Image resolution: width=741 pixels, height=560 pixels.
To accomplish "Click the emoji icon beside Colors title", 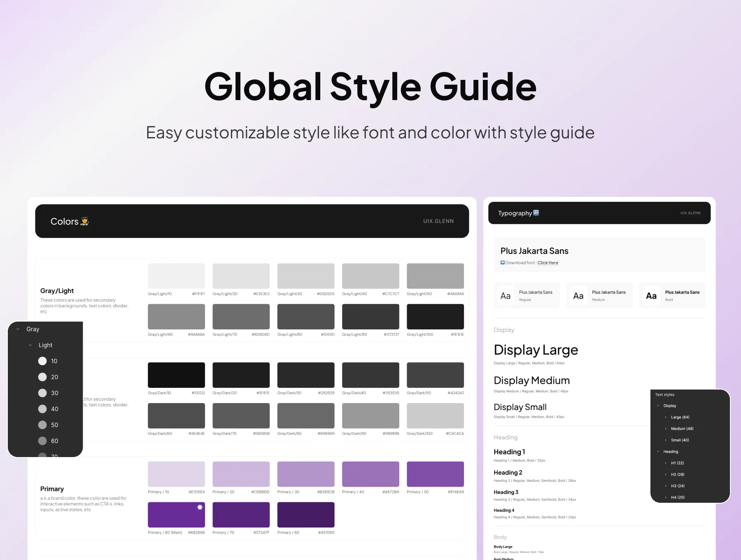I will (84, 221).
